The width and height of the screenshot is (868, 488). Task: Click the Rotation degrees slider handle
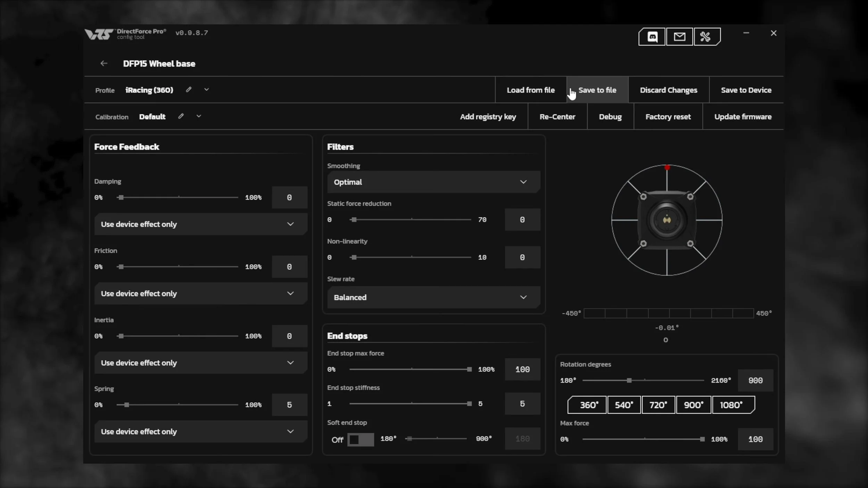click(x=629, y=380)
